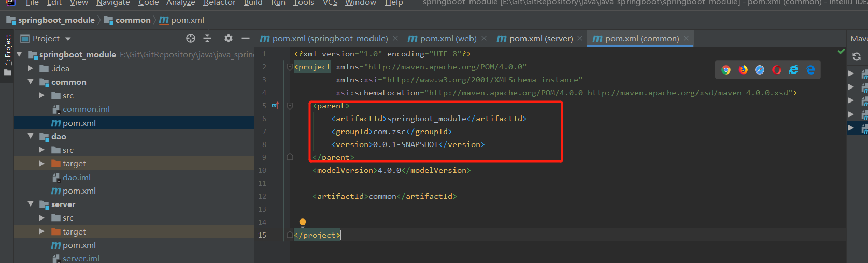Open the Tools menu
The image size is (868, 263).
[304, 3]
